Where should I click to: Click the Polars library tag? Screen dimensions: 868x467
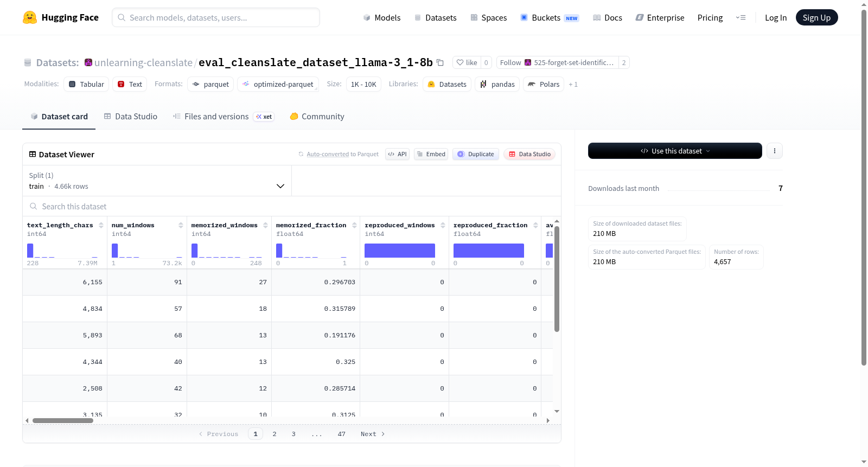544,84
